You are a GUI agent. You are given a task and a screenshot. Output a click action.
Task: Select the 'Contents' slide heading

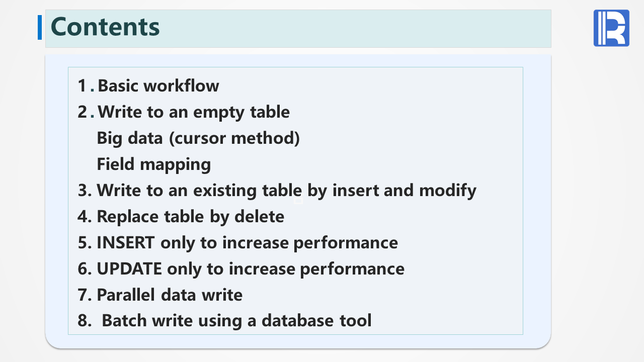pyautogui.click(x=106, y=27)
